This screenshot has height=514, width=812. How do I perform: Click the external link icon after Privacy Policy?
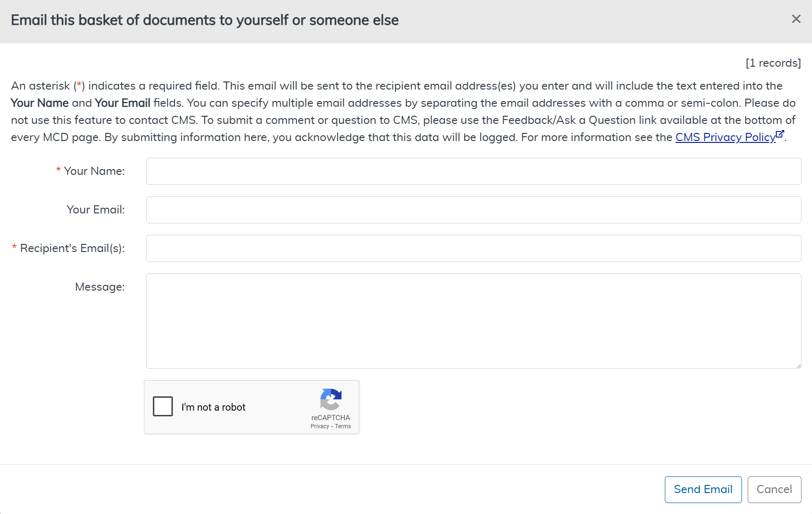780,134
